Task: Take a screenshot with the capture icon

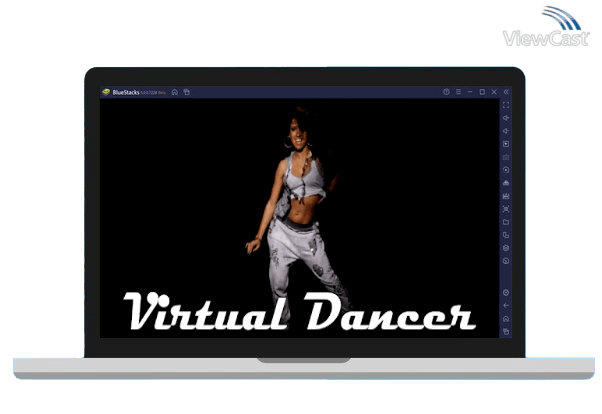Action: [x=506, y=209]
